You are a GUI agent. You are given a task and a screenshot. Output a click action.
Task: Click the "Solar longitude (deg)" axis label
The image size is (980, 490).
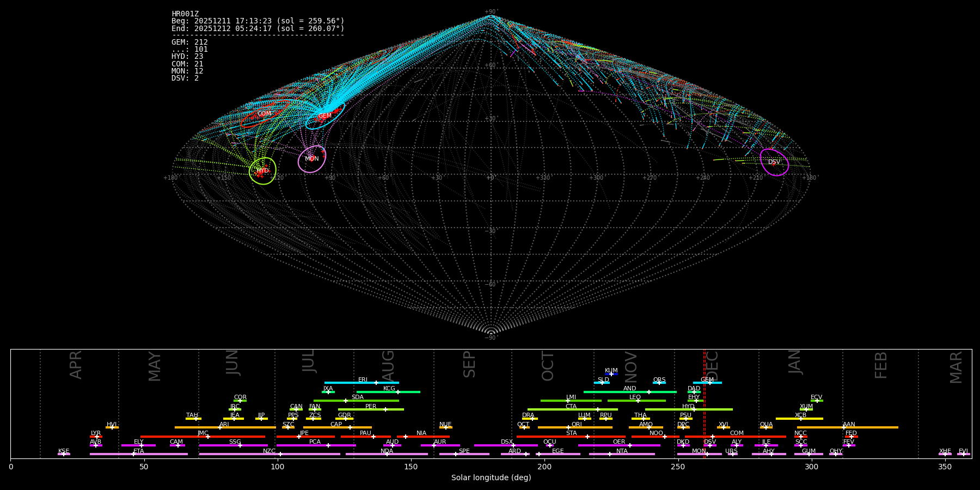[491, 478]
